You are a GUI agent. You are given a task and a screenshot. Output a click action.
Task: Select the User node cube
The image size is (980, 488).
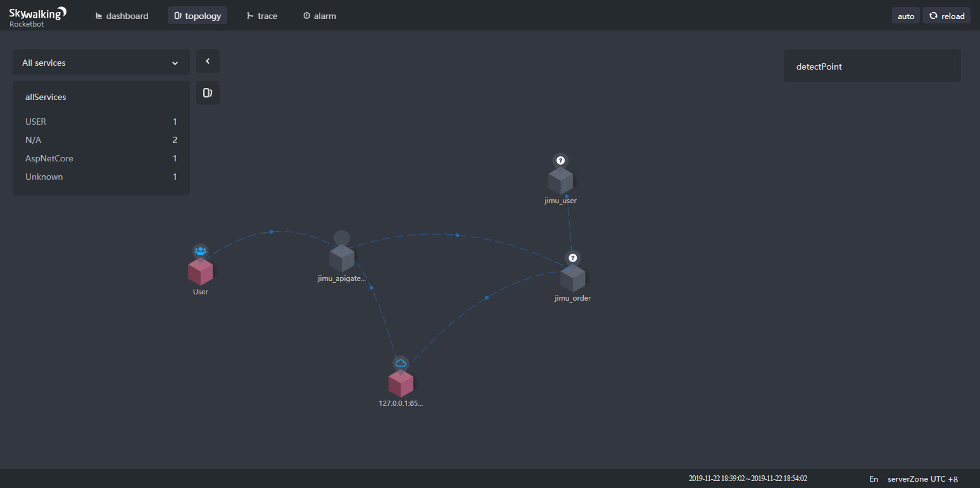pos(200,272)
